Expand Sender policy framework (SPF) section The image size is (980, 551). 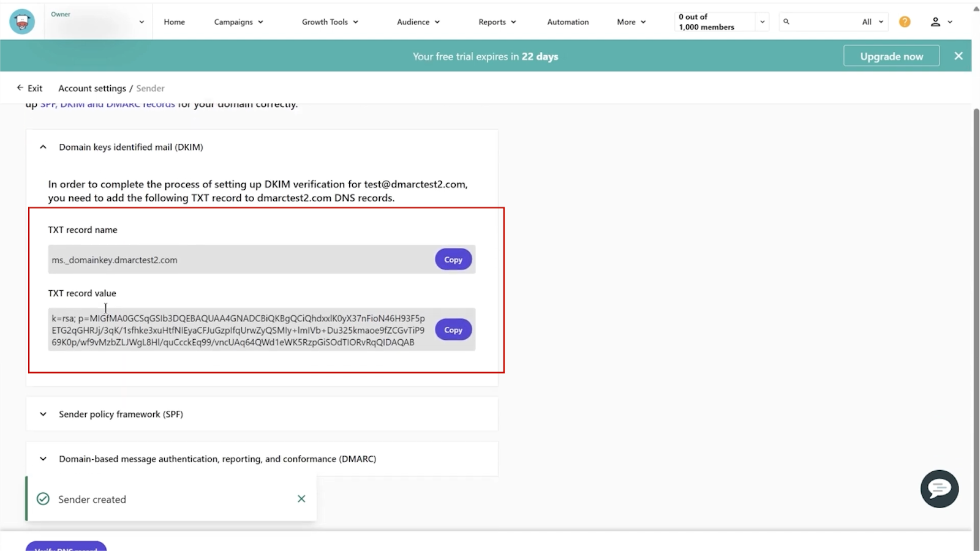43,414
